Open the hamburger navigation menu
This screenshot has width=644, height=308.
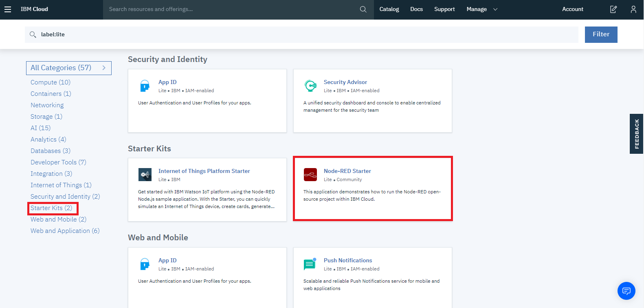(8, 9)
